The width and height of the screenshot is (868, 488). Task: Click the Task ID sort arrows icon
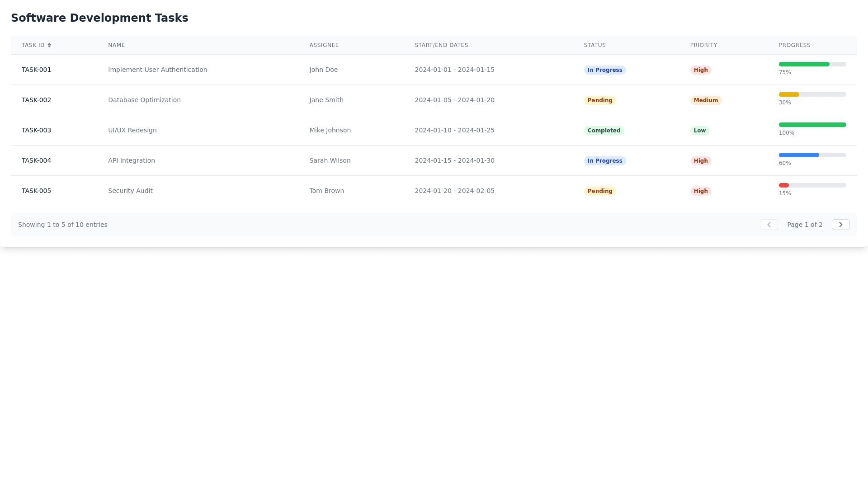tap(49, 45)
